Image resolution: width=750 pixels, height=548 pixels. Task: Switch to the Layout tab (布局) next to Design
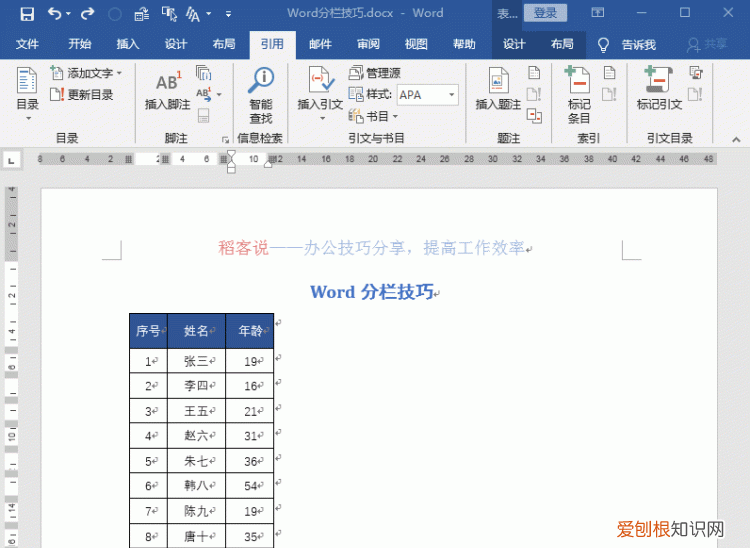[x=224, y=44]
